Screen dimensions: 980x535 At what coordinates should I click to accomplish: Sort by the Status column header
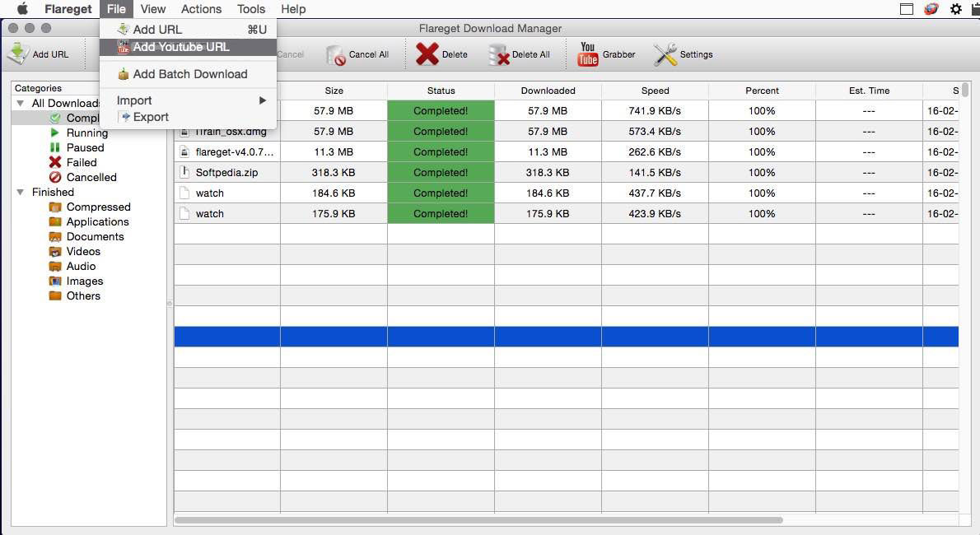(x=441, y=91)
